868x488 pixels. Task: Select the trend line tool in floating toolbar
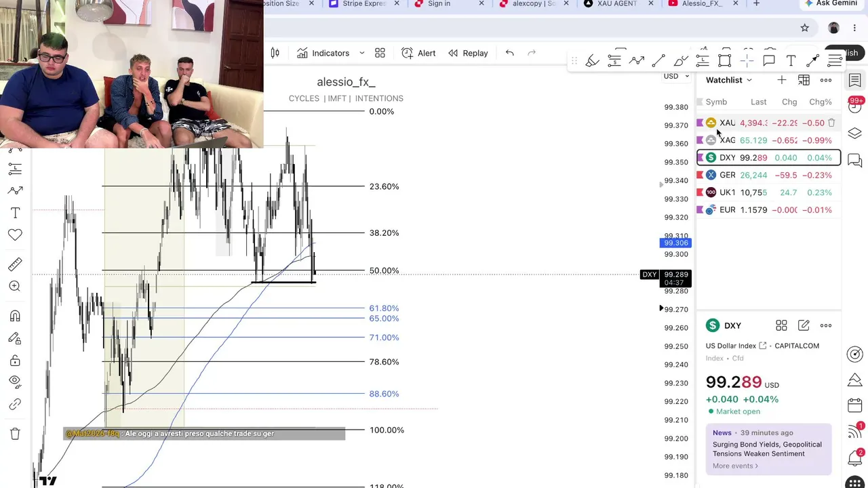point(658,61)
